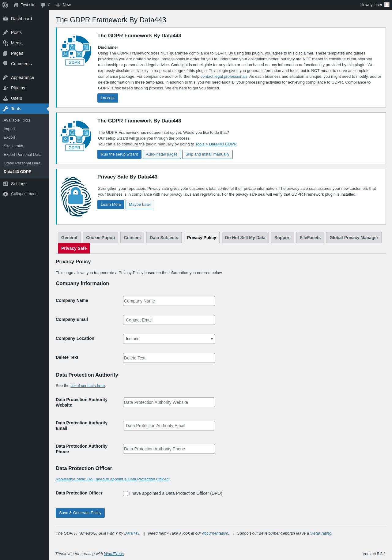
Task: Click the Settings sliders icon
Action: click(6, 184)
